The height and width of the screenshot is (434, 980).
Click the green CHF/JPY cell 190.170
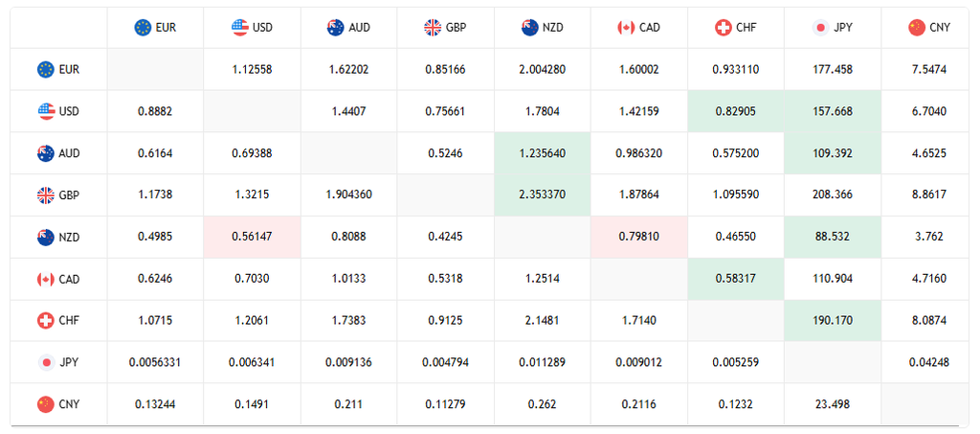pos(833,321)
